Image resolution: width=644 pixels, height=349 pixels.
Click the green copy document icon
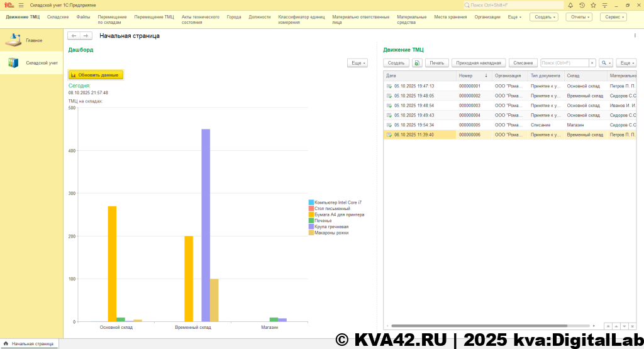tap(417, 63)
